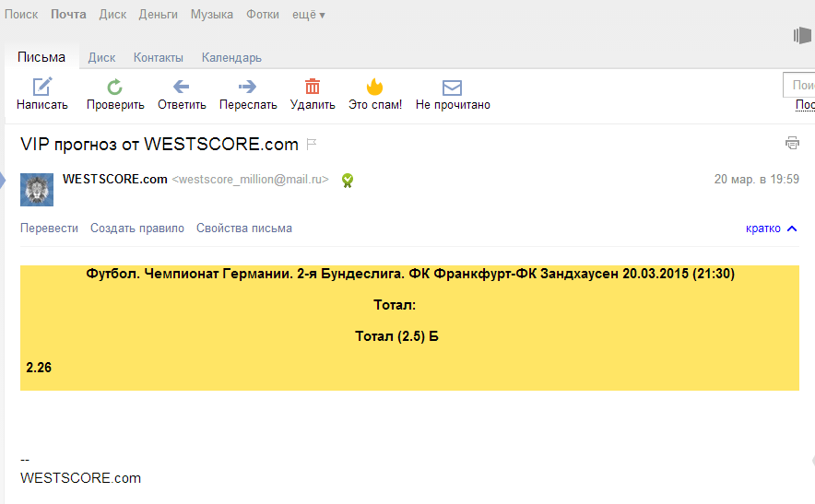
Task: Click the Ответить reply arrow icon
Action: point(182,88)
